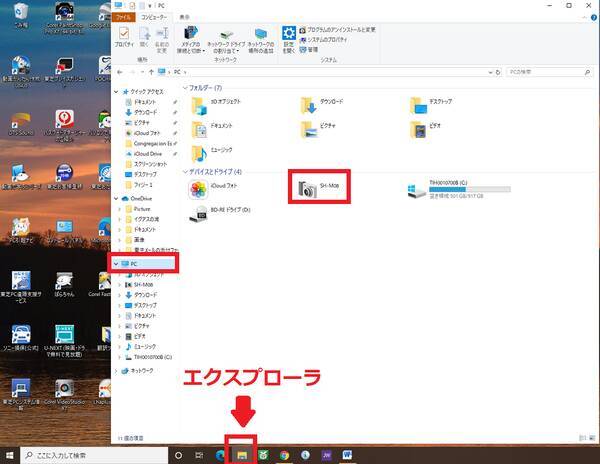Click システムのプロパティ in ribbon
Image resolution: width=600 pixels, height=464 pixels.
(x=325, y=38)
